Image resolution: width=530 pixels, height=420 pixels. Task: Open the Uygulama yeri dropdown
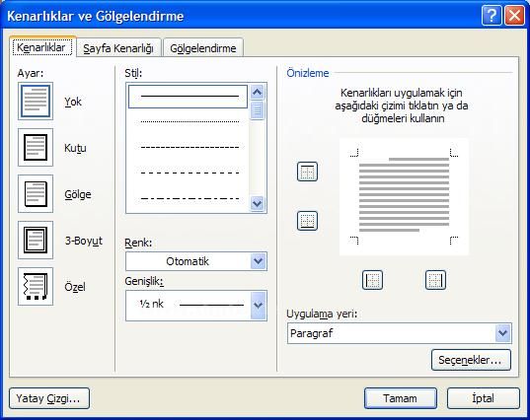(400, 333)
